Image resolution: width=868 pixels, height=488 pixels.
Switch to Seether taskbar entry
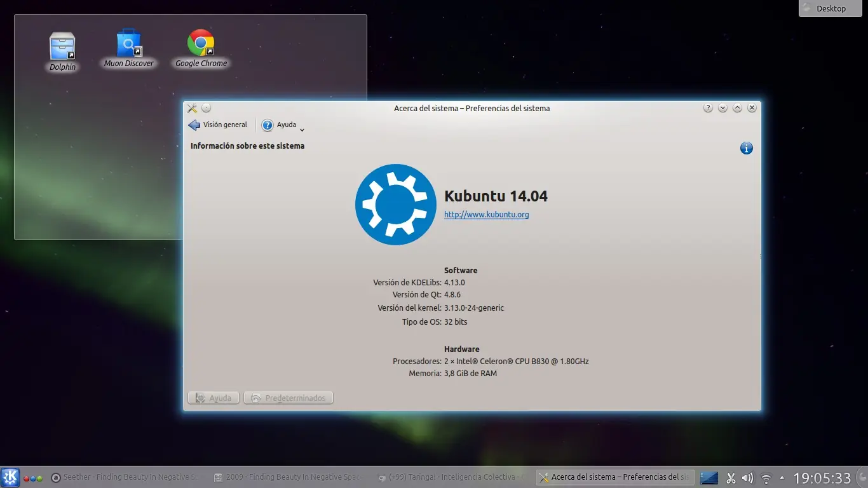coord(128,477)
